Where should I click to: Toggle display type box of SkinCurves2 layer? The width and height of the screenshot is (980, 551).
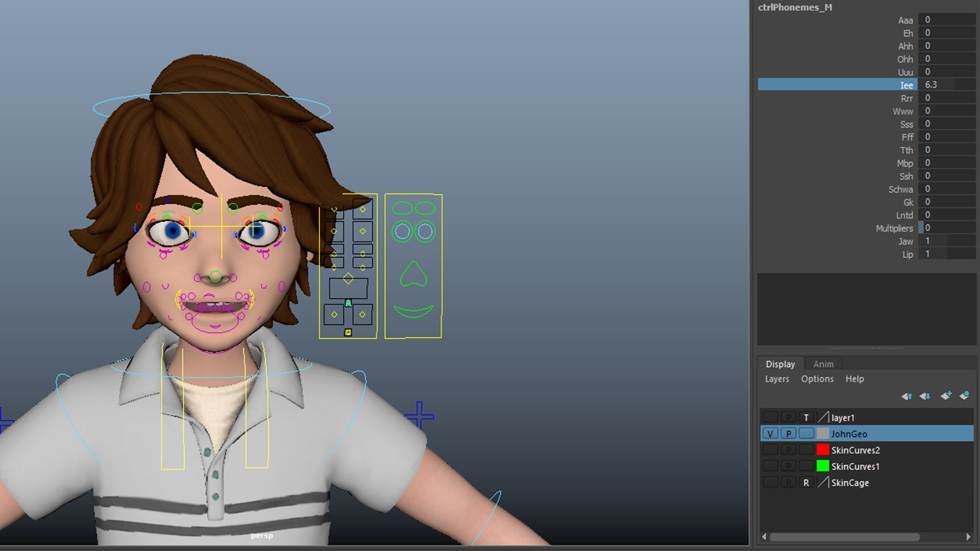tap(806, 450)
